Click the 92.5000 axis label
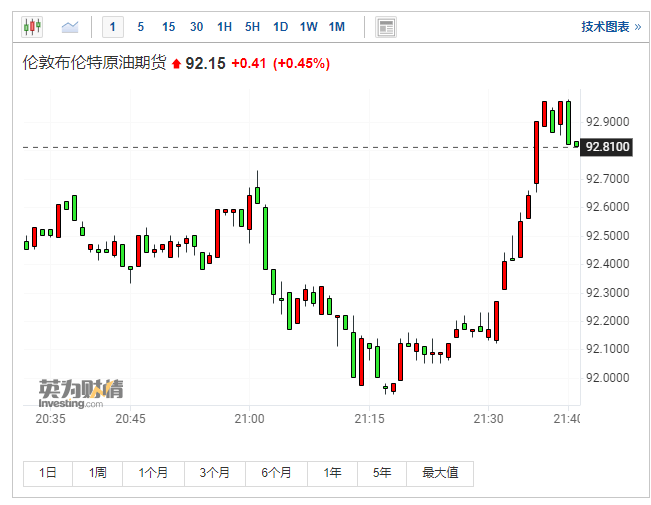This screenshot has height=505, width=651. point(607,235)
